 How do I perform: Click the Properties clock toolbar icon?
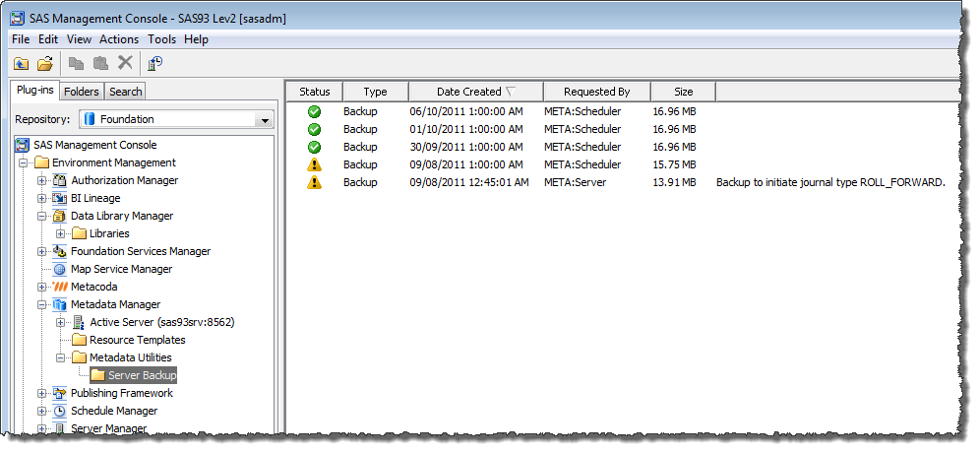click(155, 63)
